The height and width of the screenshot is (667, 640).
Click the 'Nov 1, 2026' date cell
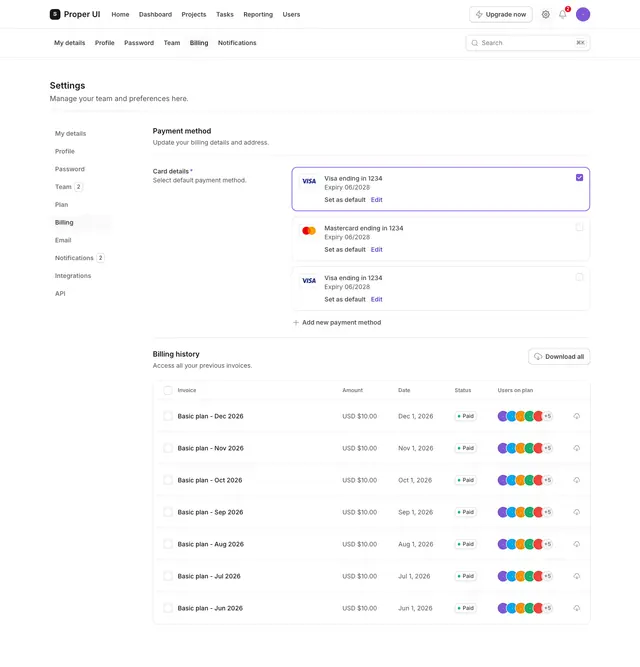click(415, 448)
